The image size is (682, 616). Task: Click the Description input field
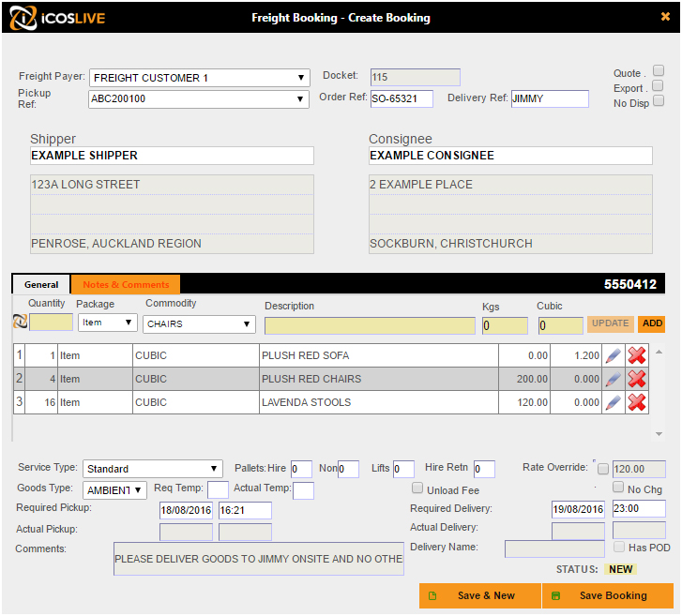click(370, 325)
